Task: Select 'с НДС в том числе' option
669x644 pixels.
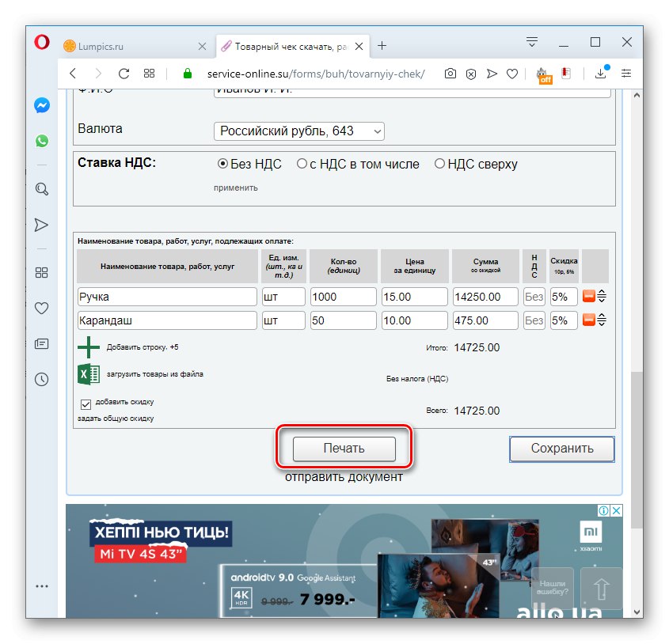Action: [x=302, y=163]
